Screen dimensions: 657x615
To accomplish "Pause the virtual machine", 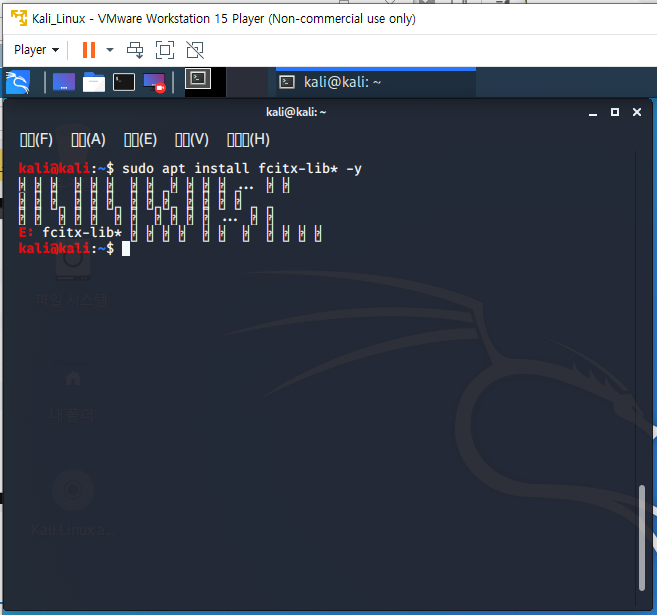I will [x=89, y=50].
